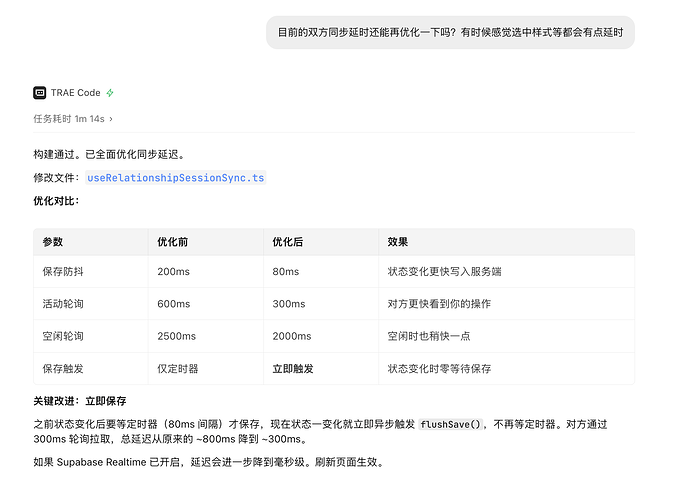The image size is (690, 483).
Task: Click the Supabase Realtime sentence
Action: [x=210, y=462]
